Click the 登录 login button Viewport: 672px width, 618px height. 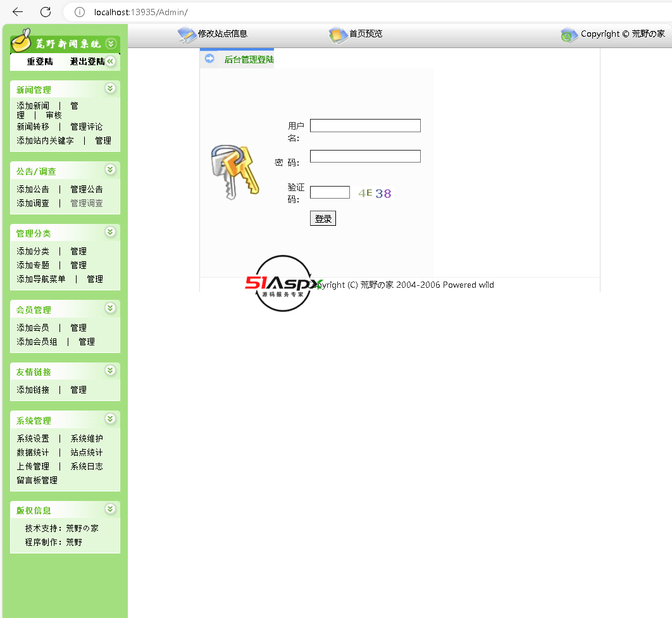click(x=323, y=218)
